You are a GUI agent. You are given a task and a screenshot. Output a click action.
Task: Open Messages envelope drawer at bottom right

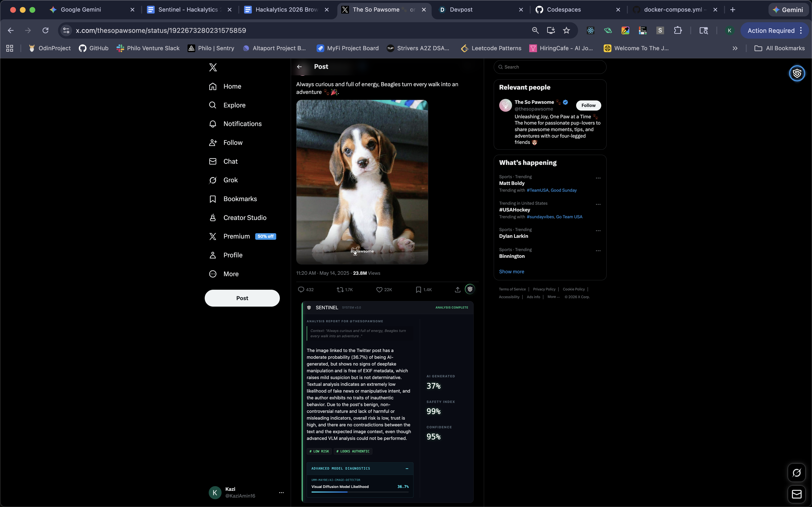(x=797, y=494)
